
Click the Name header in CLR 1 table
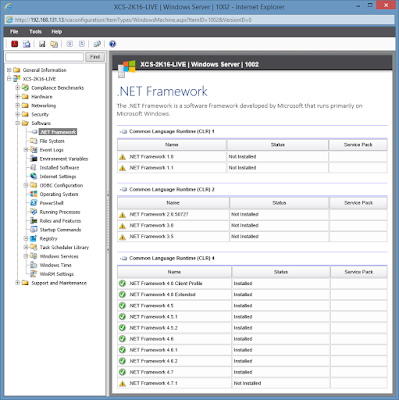tap(172, 145)
